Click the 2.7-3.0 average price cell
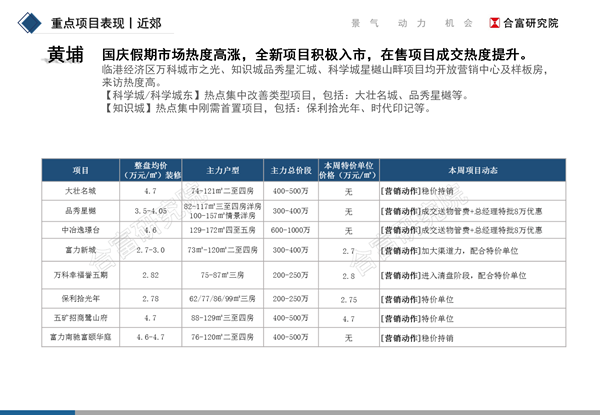 point(151,250)
